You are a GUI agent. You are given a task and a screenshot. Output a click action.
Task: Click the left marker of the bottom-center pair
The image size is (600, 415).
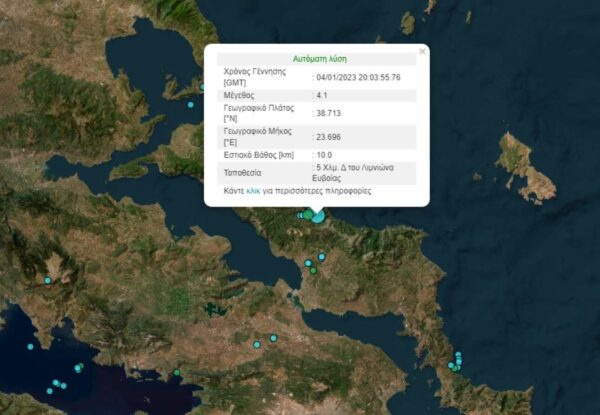[x=257, y=344]
